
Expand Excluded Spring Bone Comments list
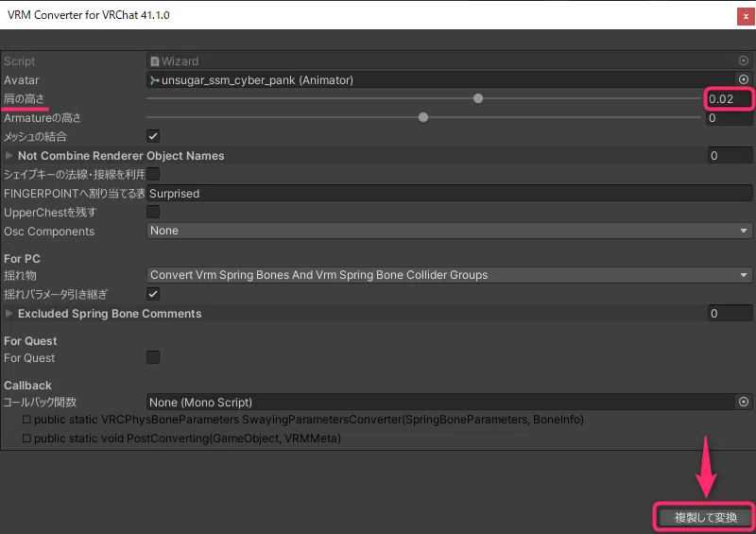[x=9, y=313]
